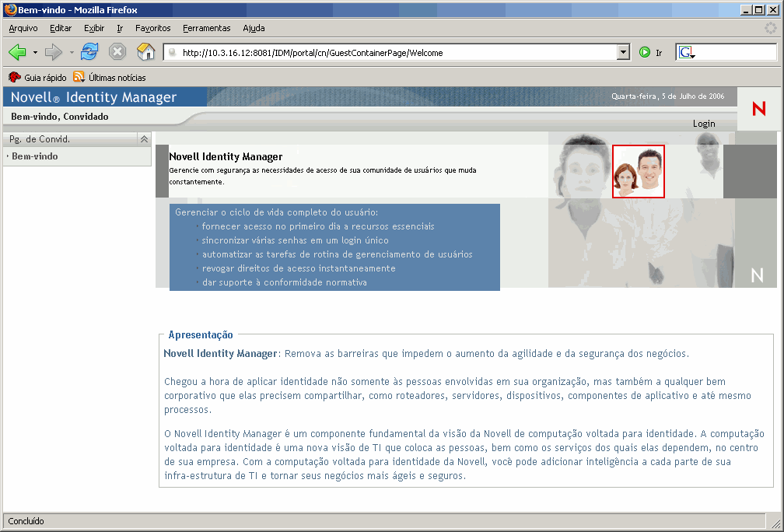Expand the address bar URL dropdown

(622, 53)
